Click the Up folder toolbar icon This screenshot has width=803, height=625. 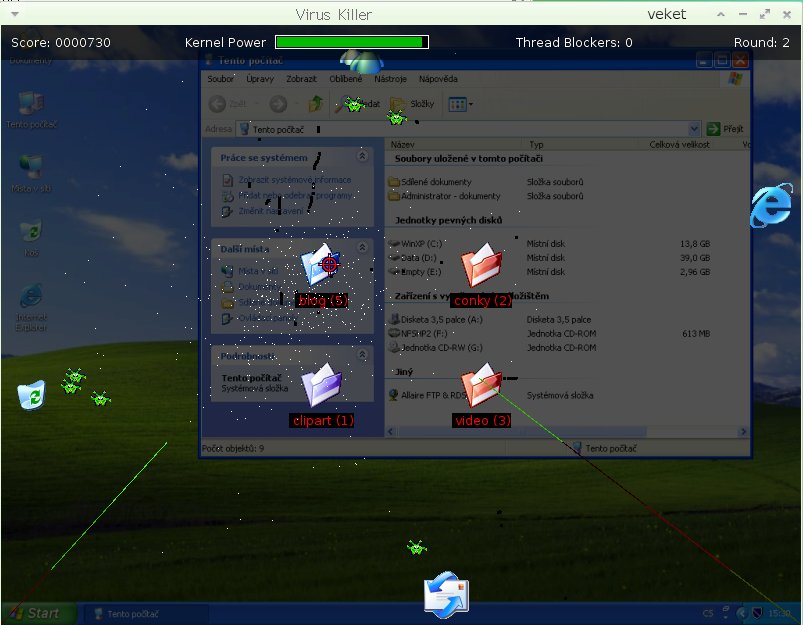[x=315, y=103]
